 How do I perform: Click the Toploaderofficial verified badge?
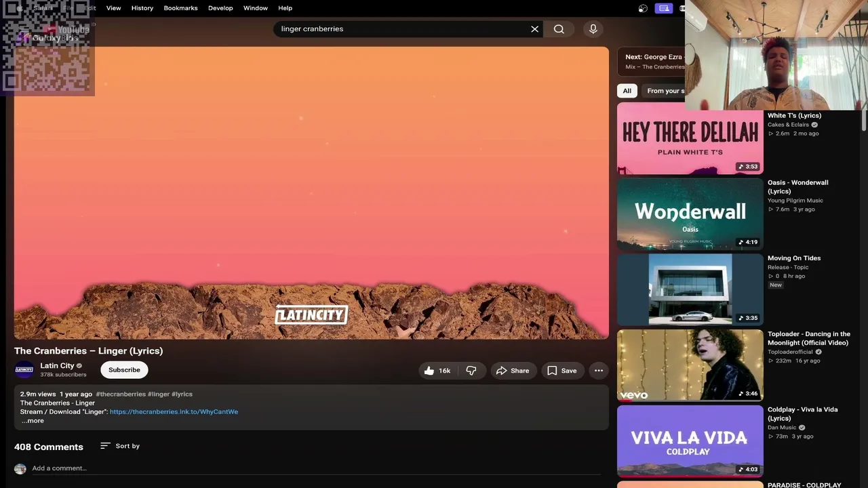pos(818,352)
